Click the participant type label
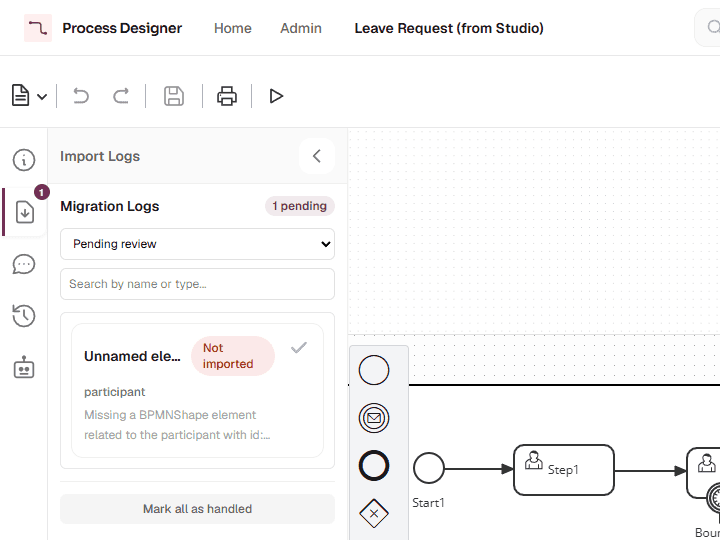 tap(114, 392)
